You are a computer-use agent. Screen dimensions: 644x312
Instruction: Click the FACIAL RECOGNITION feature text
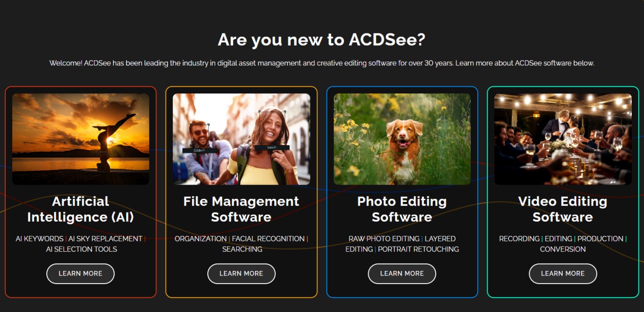[268, 238]
